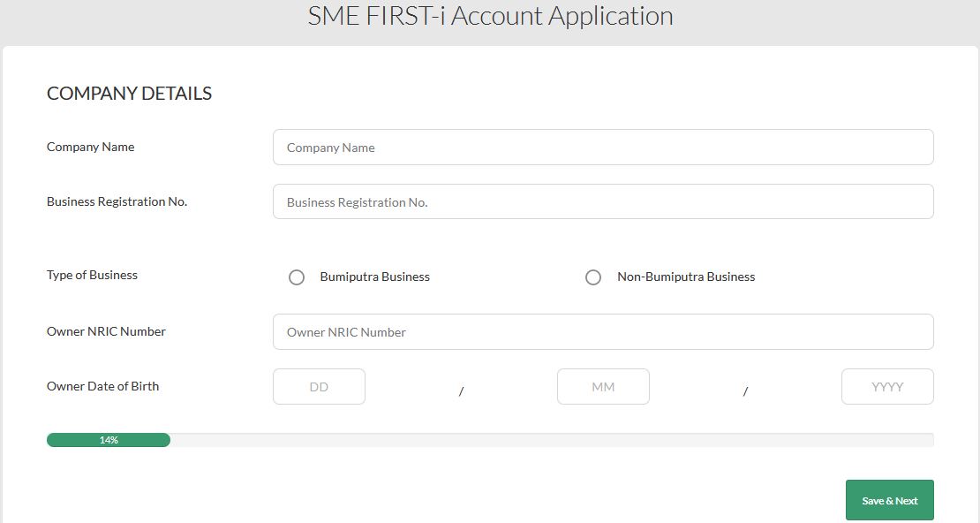This screenshot has width=980, height=523.
Task: Click the "Type of Business" label
Action: [92, 275]
